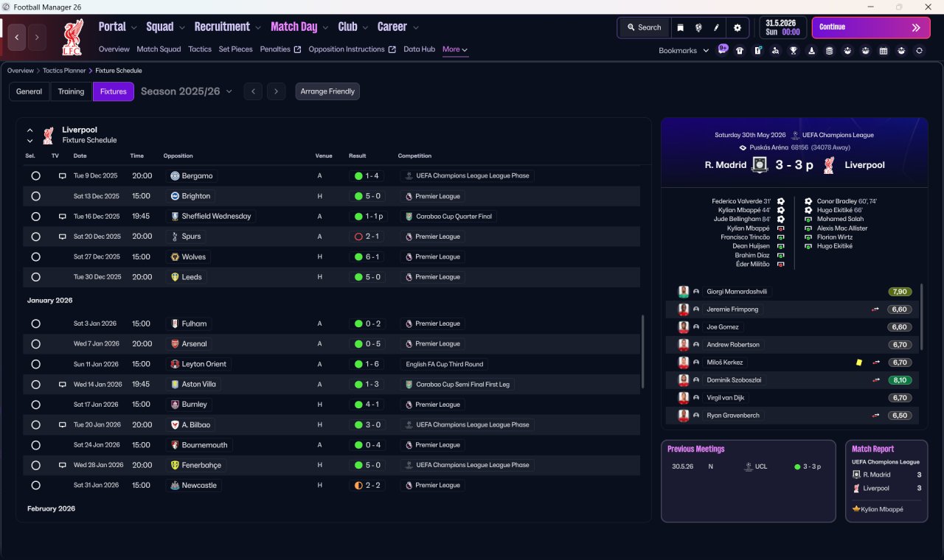
Task: Open the Bookmarks dropdown
Action: pyautogui.click(x=684, y=51)
